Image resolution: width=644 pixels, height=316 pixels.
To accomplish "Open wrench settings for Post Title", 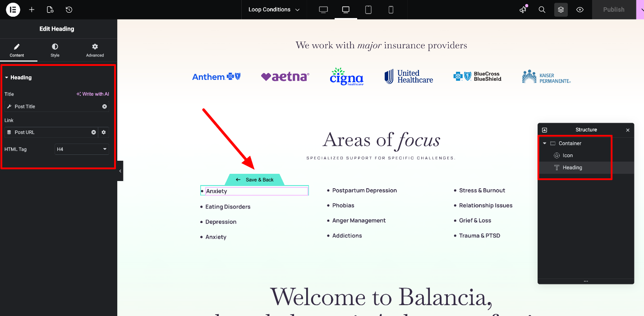I will point(9,107).
